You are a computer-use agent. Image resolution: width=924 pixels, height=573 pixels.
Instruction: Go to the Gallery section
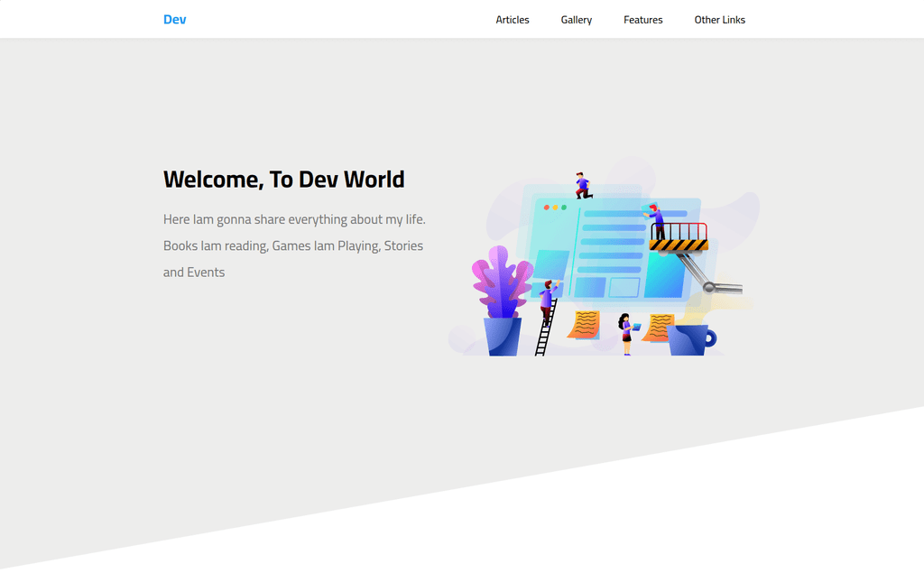click(x=577, y=20)
